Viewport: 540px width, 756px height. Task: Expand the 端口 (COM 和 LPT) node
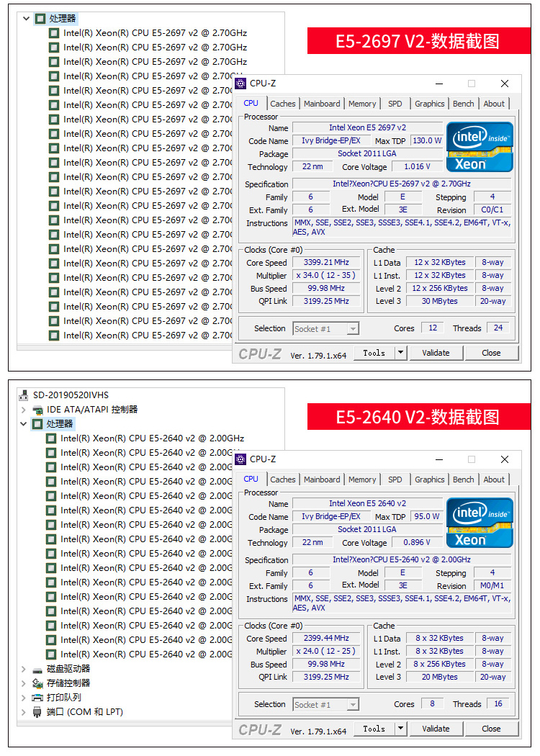(x=23, y=712)
